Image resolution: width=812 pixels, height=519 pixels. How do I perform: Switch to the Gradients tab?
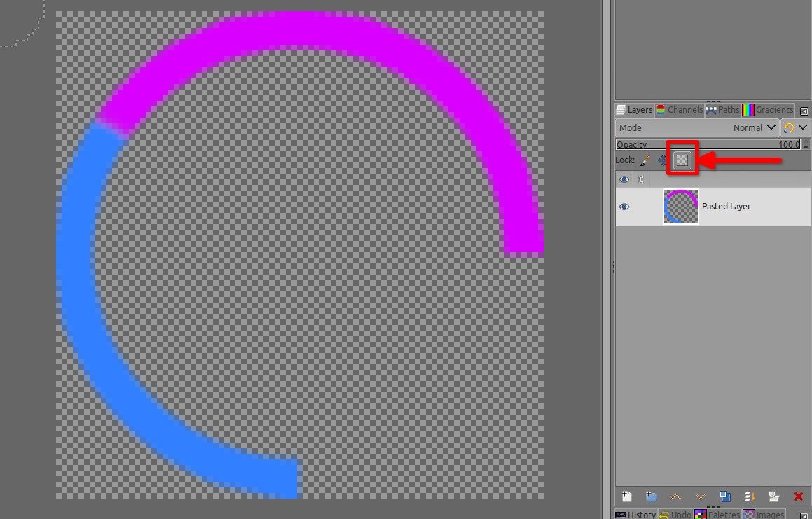[768, 110]
